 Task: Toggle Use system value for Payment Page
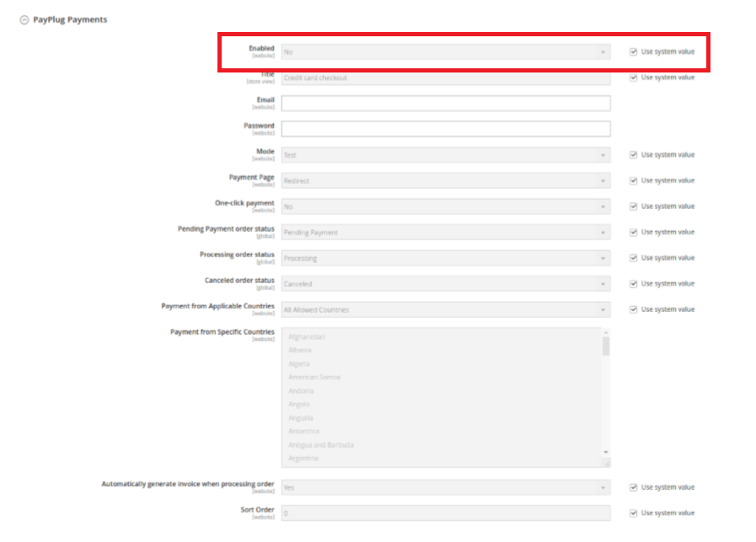634,181
